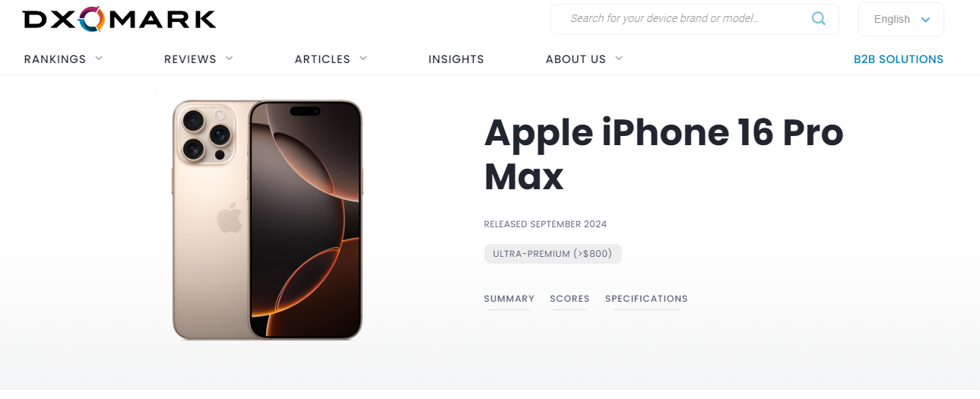
Task: Open the Articles menu
Action: click(322, 59)
